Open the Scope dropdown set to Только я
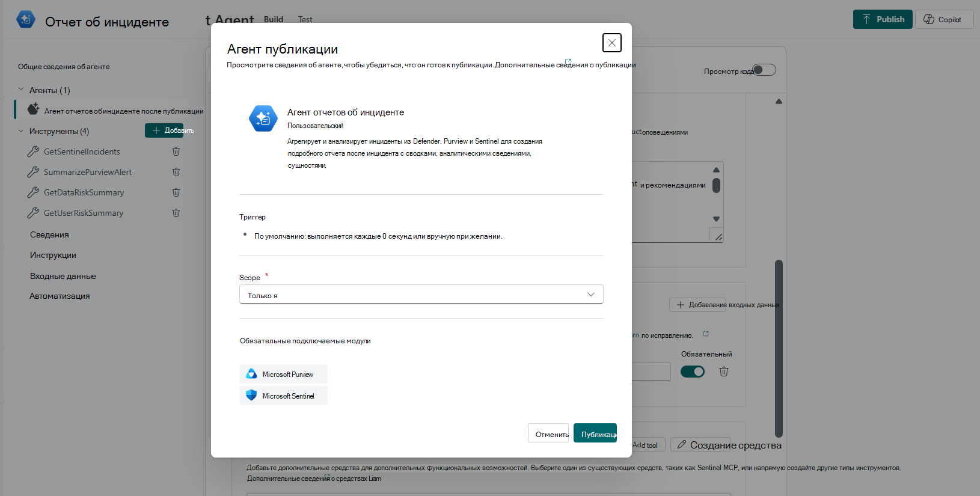The width and height of the screenshot is (980, 496). (x=421, y=295)
